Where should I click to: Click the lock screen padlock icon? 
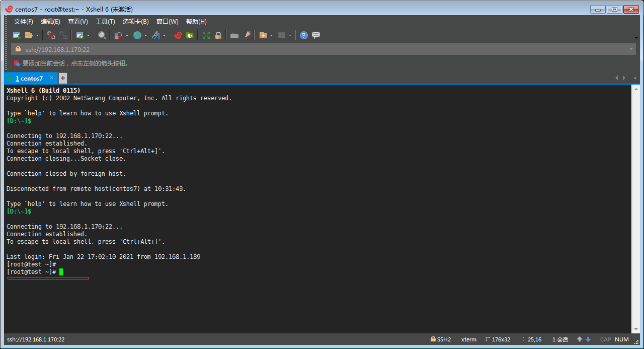[x=218, y=35]
